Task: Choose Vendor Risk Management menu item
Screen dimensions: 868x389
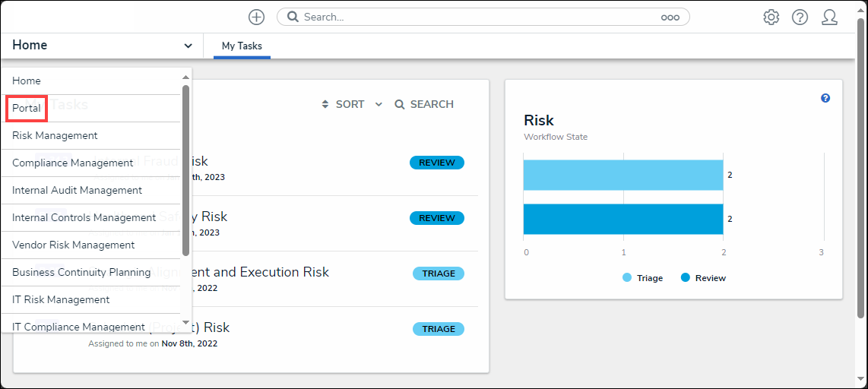Action: pos(74,245)
